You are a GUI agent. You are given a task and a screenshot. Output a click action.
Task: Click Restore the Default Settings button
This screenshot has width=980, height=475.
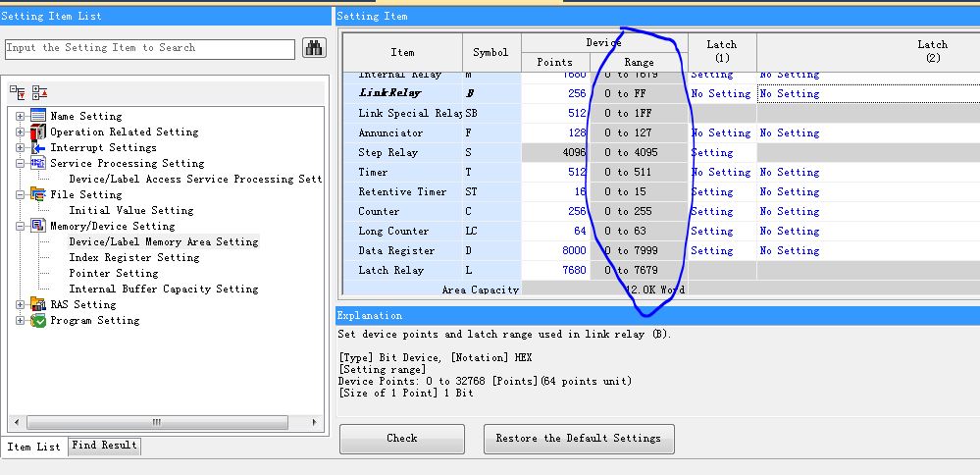578,439
